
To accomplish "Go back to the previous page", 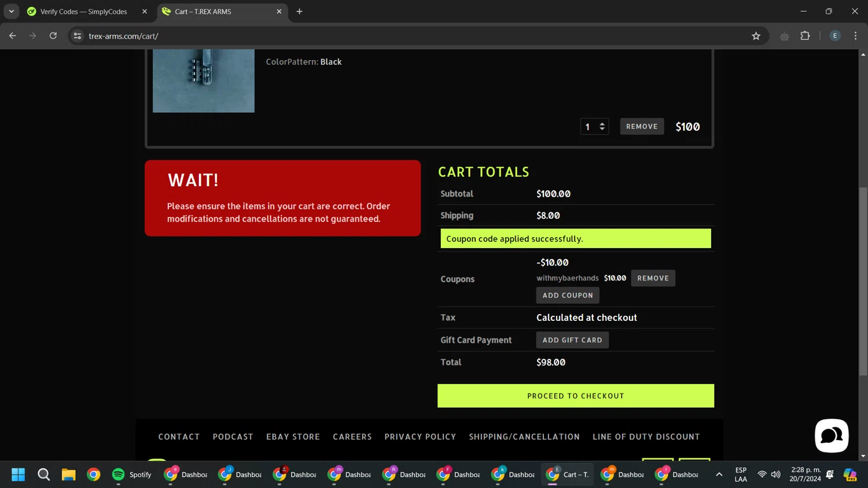I will (13, 36).
